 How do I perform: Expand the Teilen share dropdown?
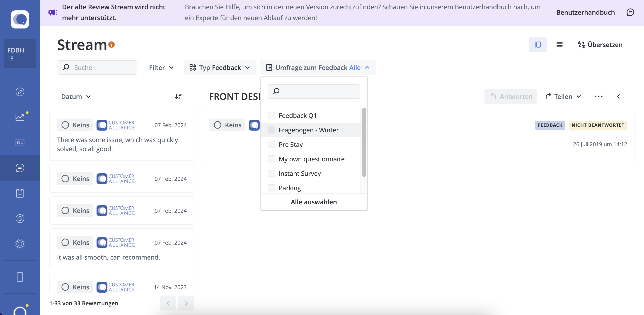pyautogui.click(x=563, y=96)
